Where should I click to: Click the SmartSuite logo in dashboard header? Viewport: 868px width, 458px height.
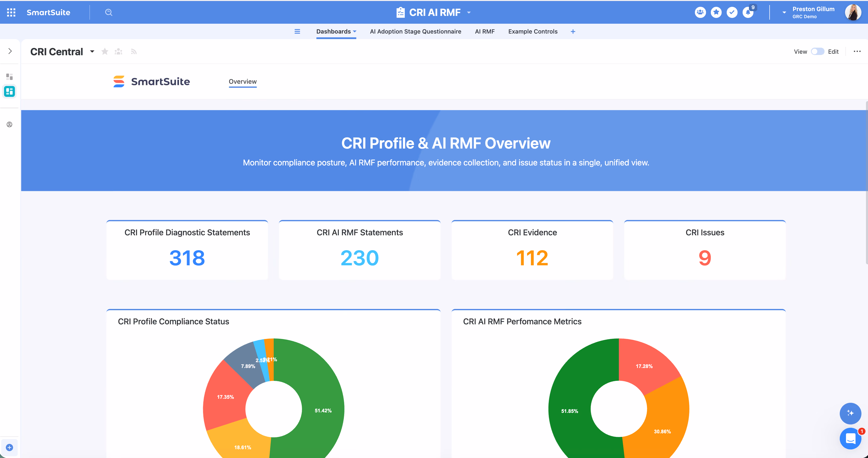coord(152,81)
